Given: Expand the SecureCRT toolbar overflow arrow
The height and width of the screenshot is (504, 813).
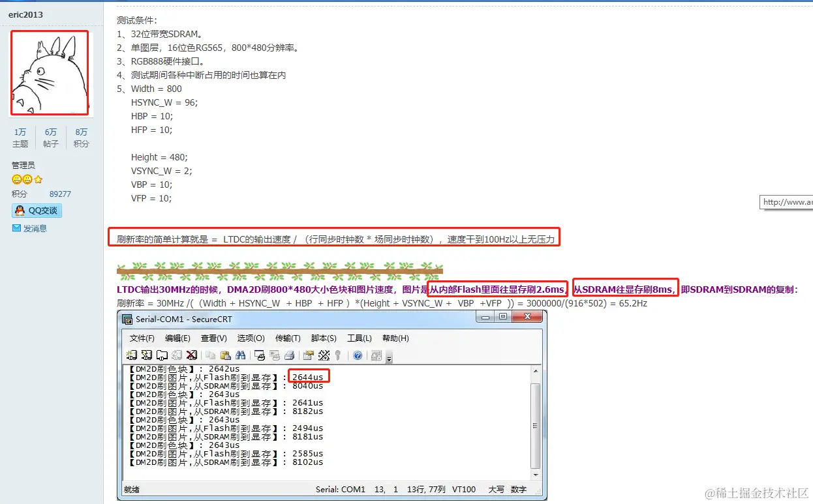Looking at the screenshot, I should [389, 359].
